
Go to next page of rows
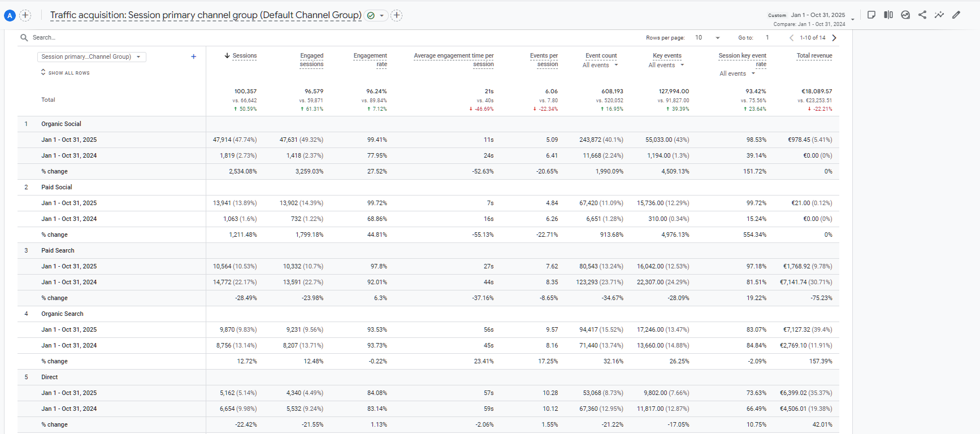tap(834, 38)
